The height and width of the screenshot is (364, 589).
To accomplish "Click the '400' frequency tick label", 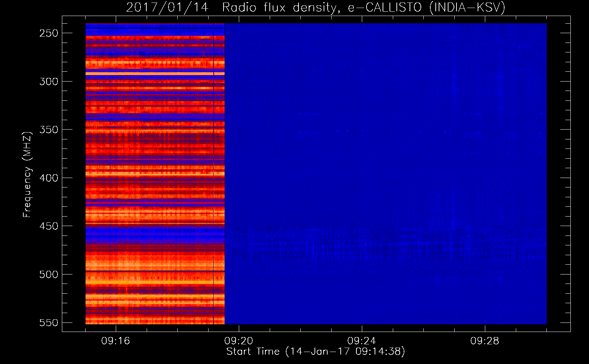I will [49, 178].
